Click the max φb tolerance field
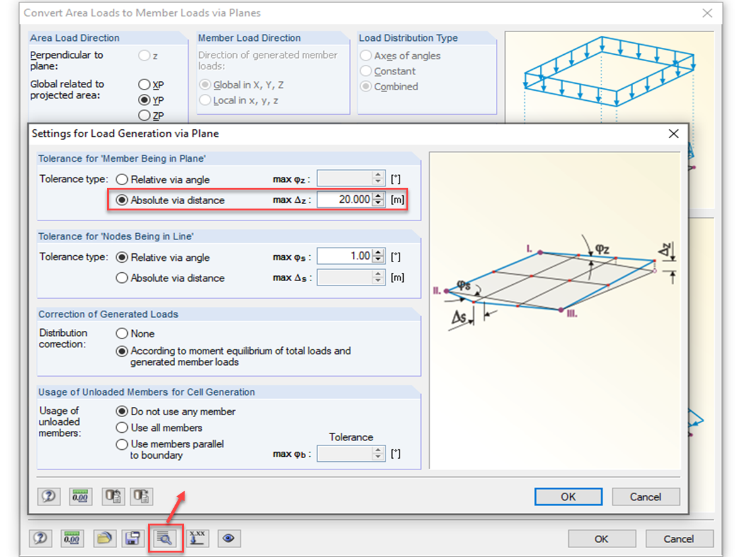 tap(345, 453)
